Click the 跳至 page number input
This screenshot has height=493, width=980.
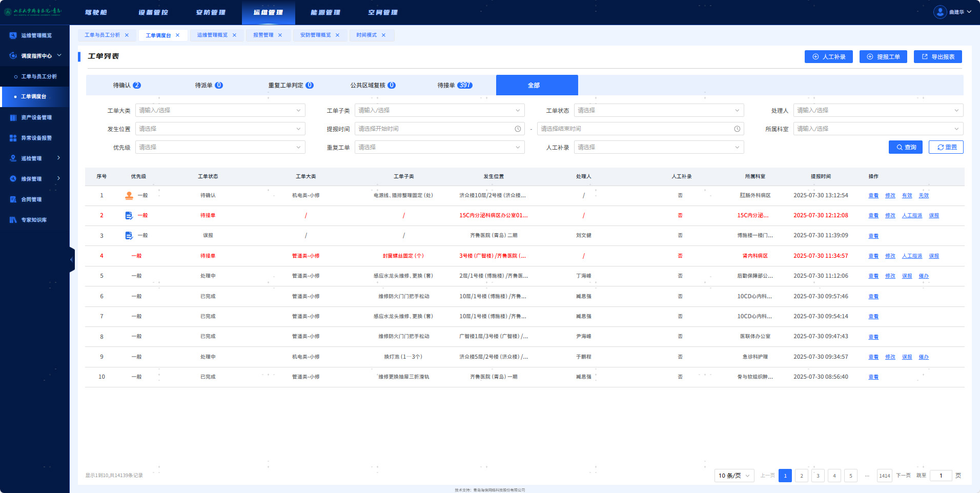pos(941,476)
